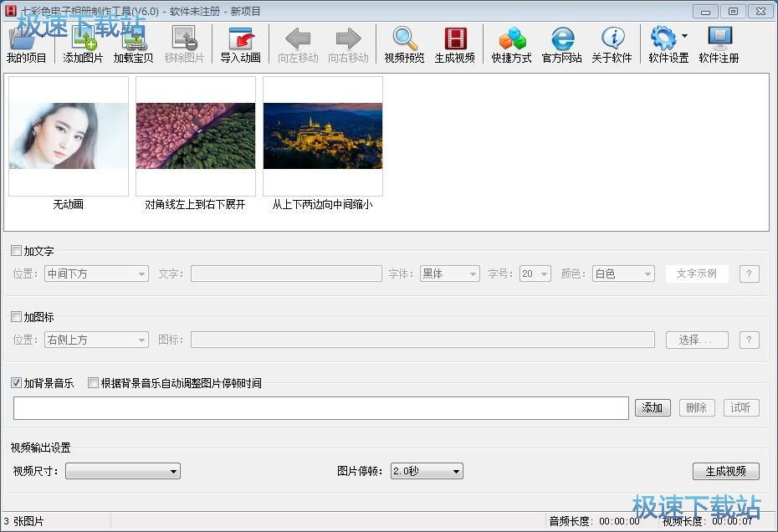Image resolution: width=778 pixels, height=532 pixels.
Task: Uncheck the 加背景音乐 checkbox
Action: click(17, 382)
